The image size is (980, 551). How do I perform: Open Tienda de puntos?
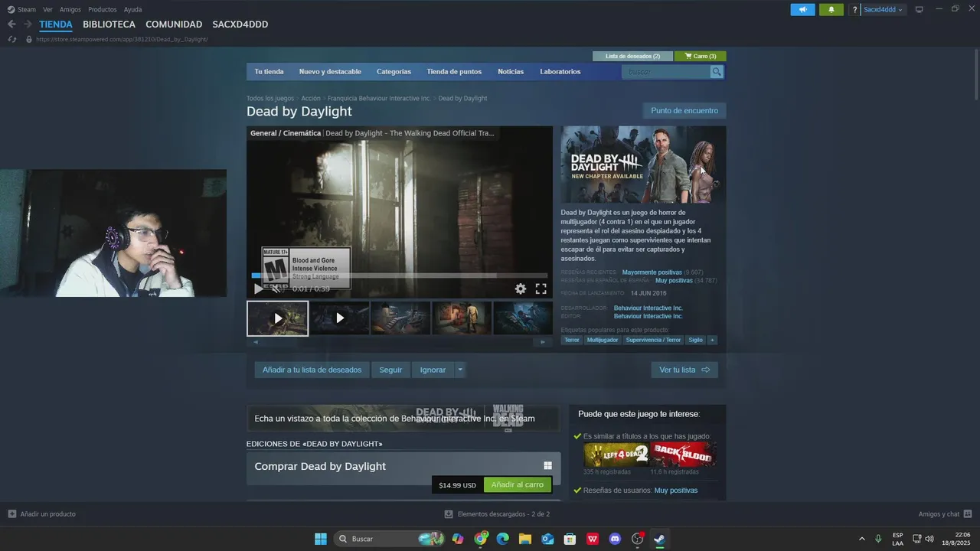(454, 72)
